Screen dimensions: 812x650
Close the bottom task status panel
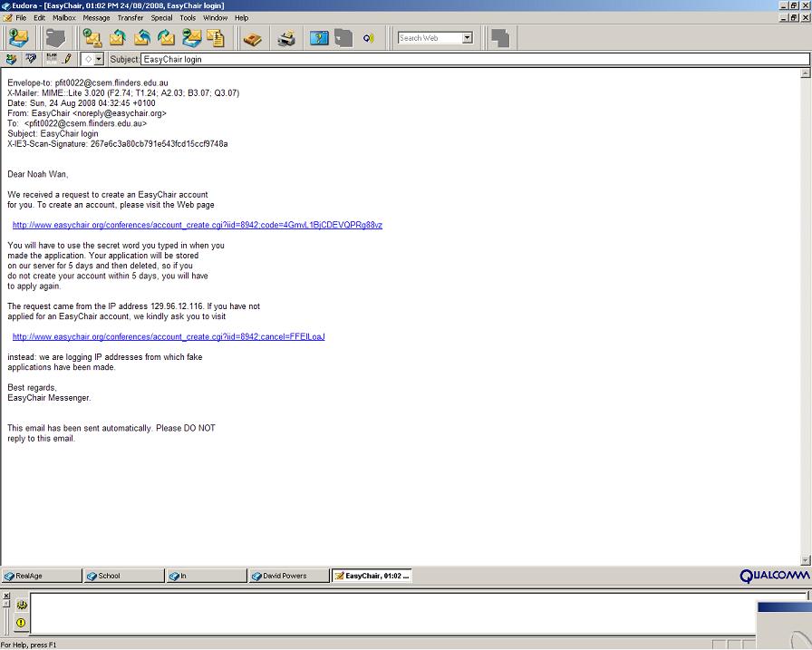(x=6, y=596)
